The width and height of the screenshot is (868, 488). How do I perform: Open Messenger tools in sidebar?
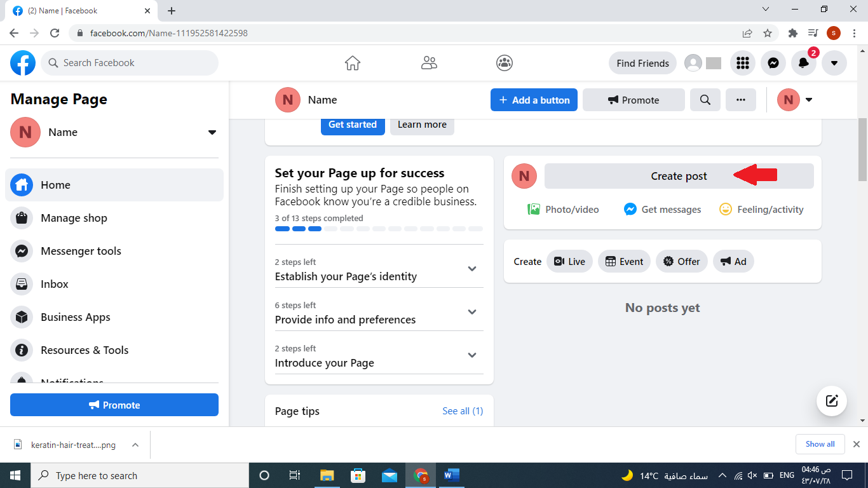(x=114, y=251)
